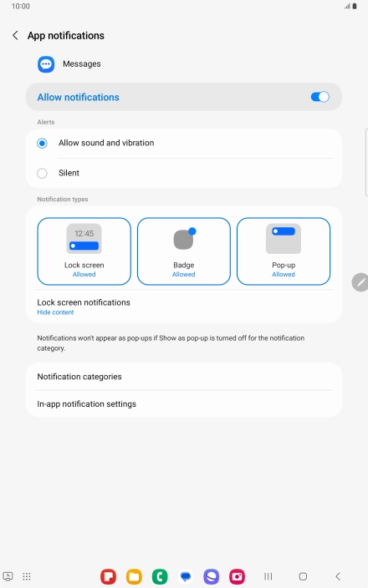Toggle the Pop-up notification type
This screenshot has width=368, height=588.
pyautogui.click(x=284, y=251)
